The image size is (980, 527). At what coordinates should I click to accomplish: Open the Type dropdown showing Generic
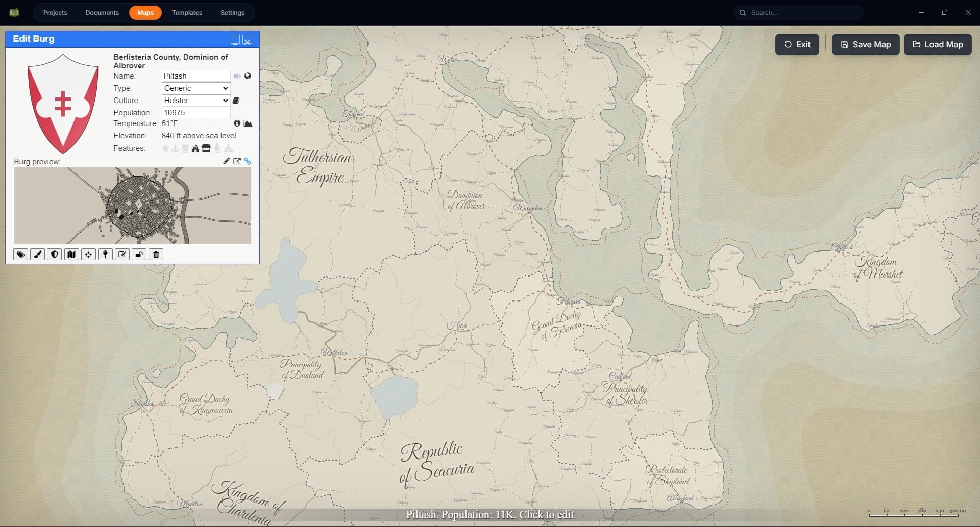[195, 88]
